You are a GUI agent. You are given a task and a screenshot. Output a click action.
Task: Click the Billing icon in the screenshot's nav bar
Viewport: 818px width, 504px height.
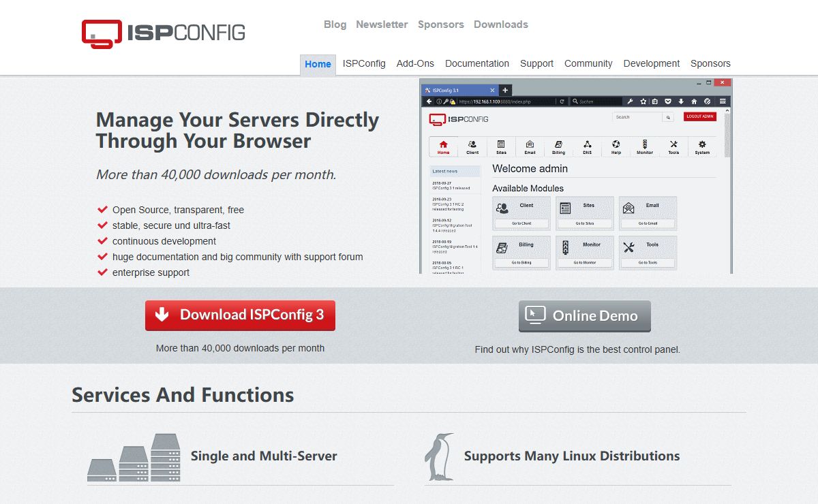point(558,144)
